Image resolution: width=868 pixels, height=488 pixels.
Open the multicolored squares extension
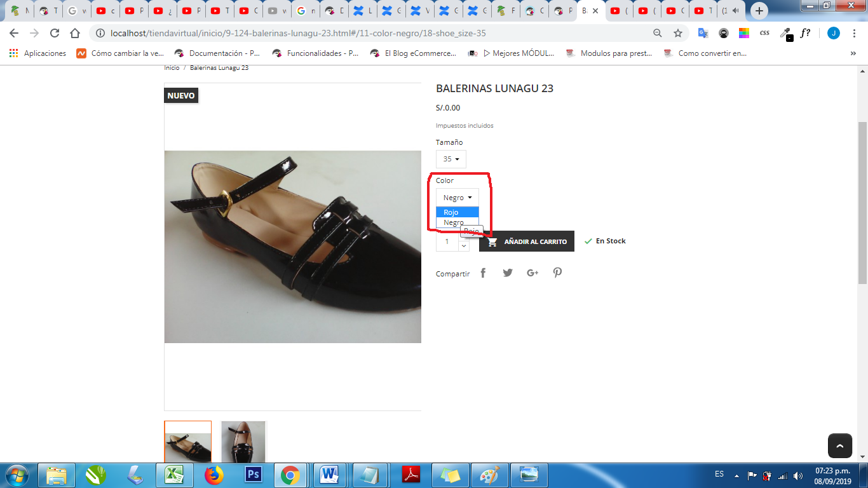744,33
